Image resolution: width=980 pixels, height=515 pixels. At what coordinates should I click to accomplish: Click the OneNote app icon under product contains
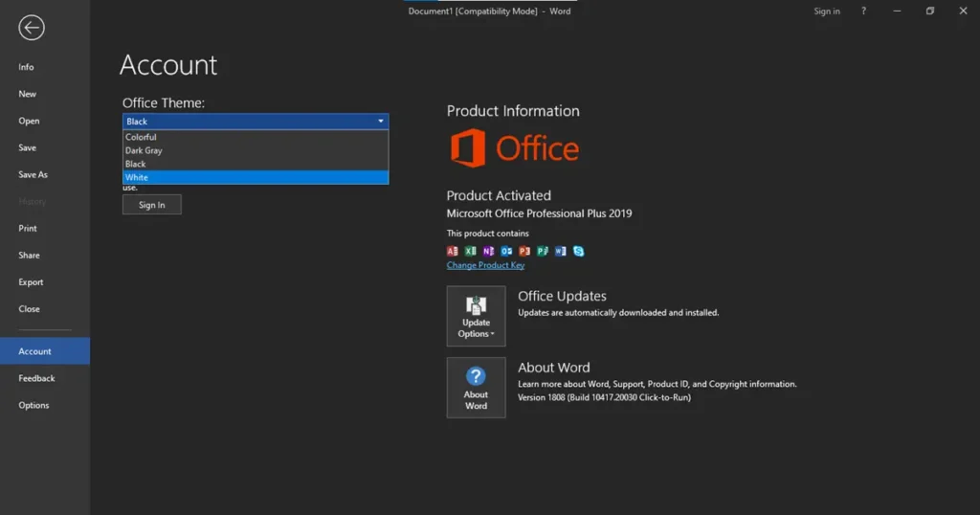click(x=489, y=251)
